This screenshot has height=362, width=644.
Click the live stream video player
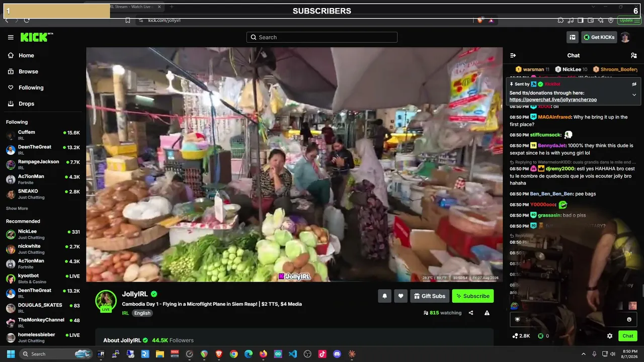click(x=294, y=164)
